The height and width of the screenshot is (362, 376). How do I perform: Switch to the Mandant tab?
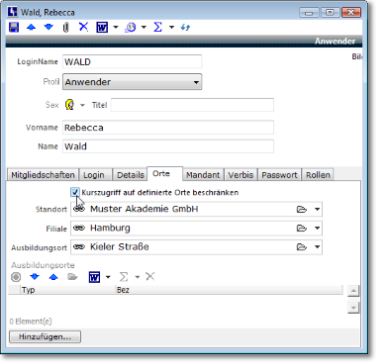[203, 175]
